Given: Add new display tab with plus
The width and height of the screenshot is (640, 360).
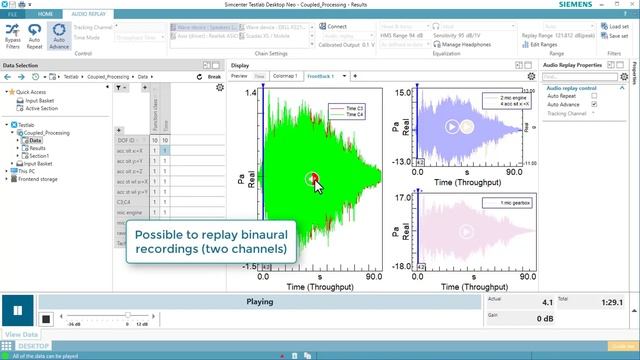Looking at the screenshot, I should pos(355,76).
